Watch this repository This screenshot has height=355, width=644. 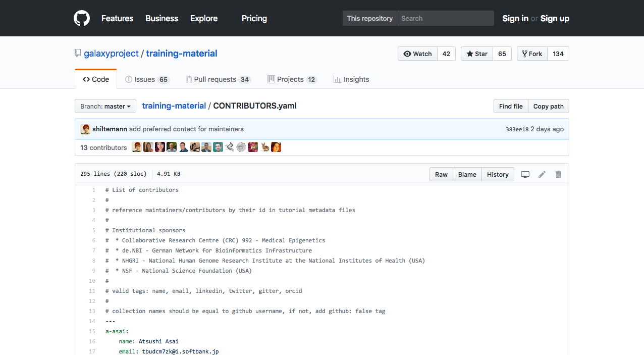tap(417, 54)
